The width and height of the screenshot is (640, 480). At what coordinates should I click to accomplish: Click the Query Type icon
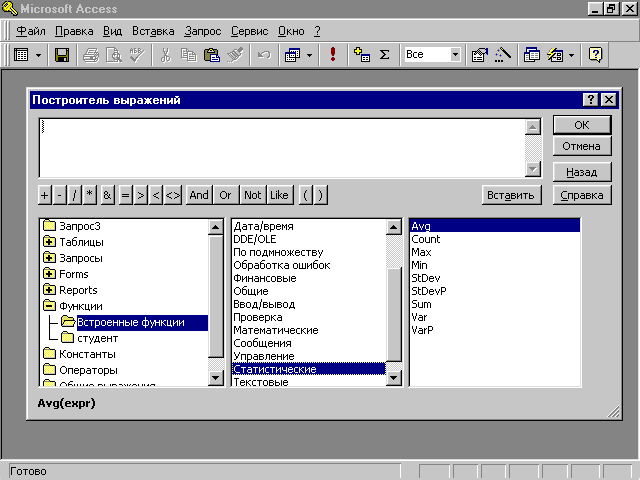click(292, 55)
